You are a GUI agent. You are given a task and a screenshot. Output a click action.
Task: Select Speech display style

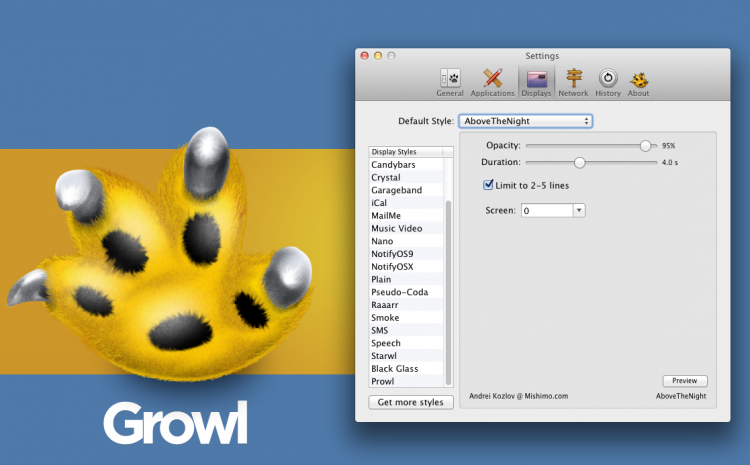point(406,343)
